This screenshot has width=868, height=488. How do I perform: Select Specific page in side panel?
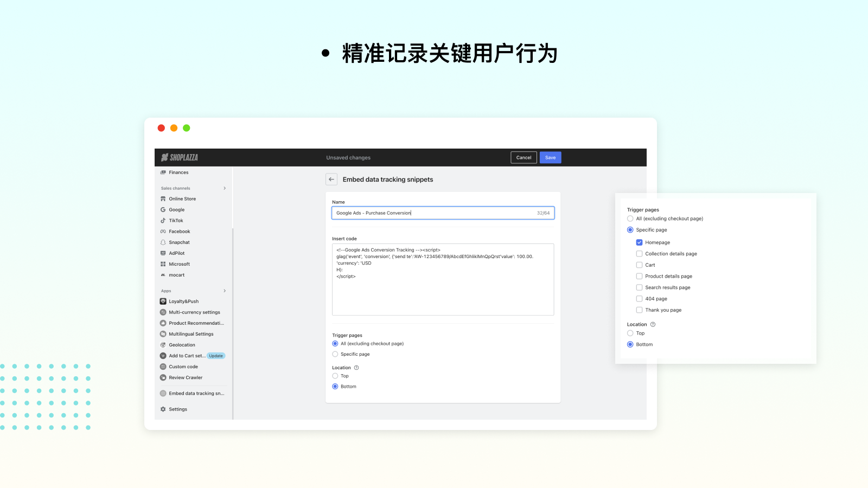tap(630, 230)
